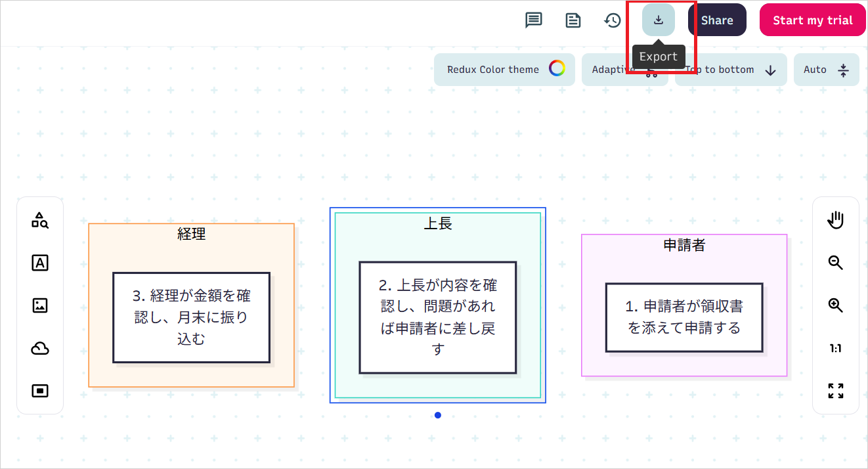Open the Adaptive layout dropdown
This screenshot has height=469, width=868.
(624, 70)
